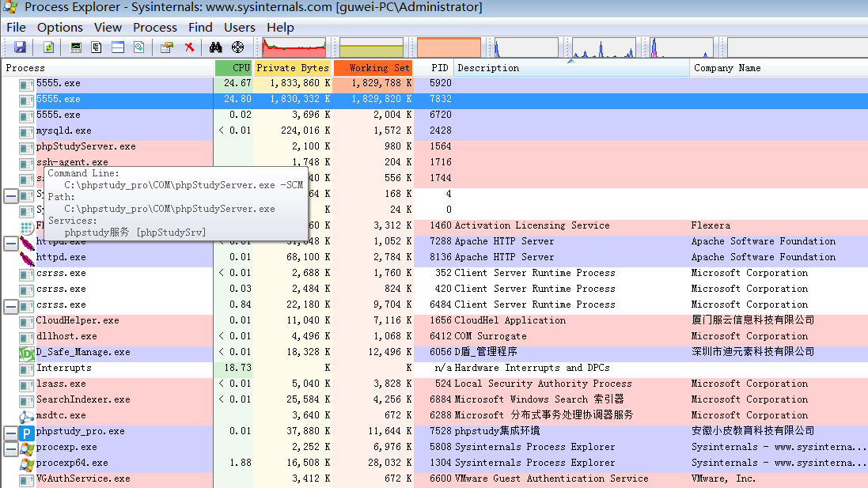
Task: Click the binoculars Find Handle icon
Action: click(215, 47)
